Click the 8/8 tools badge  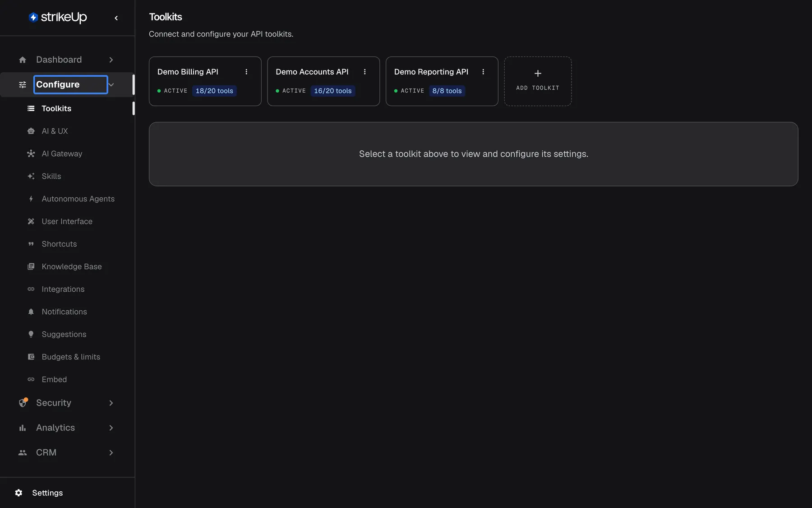(x=447, y=91)
